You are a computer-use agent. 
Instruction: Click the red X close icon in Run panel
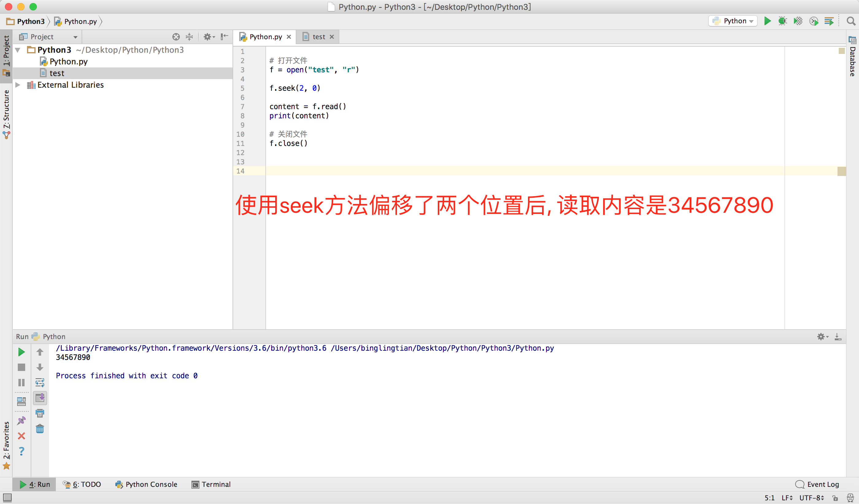(x=21, y=436)
